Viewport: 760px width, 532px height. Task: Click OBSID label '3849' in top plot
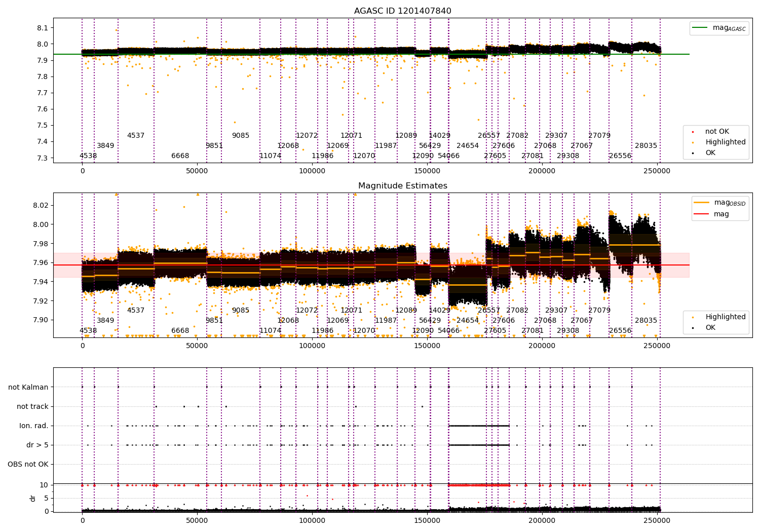click(x=105, y=146)
